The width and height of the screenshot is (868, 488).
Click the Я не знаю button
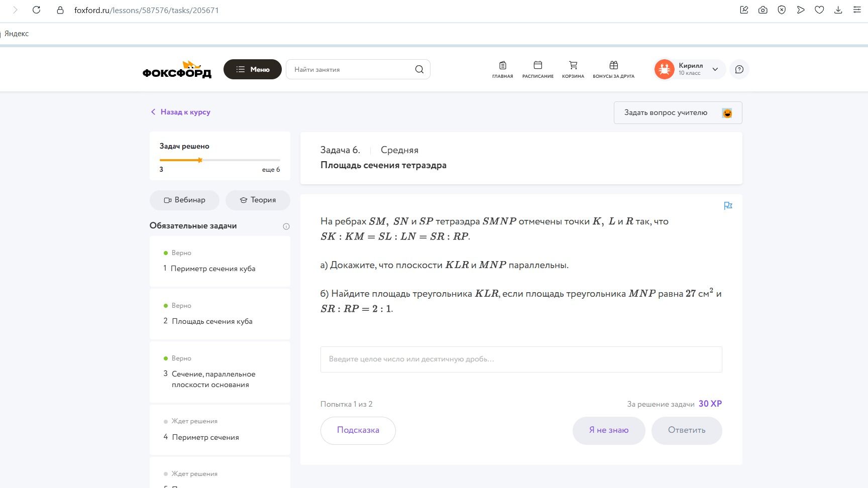609,430
